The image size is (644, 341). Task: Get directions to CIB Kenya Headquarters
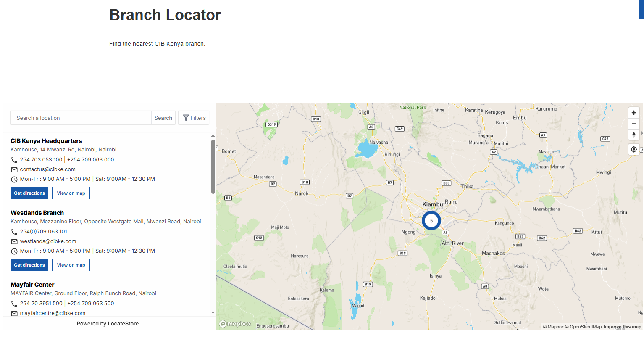(x=29, y=193)
